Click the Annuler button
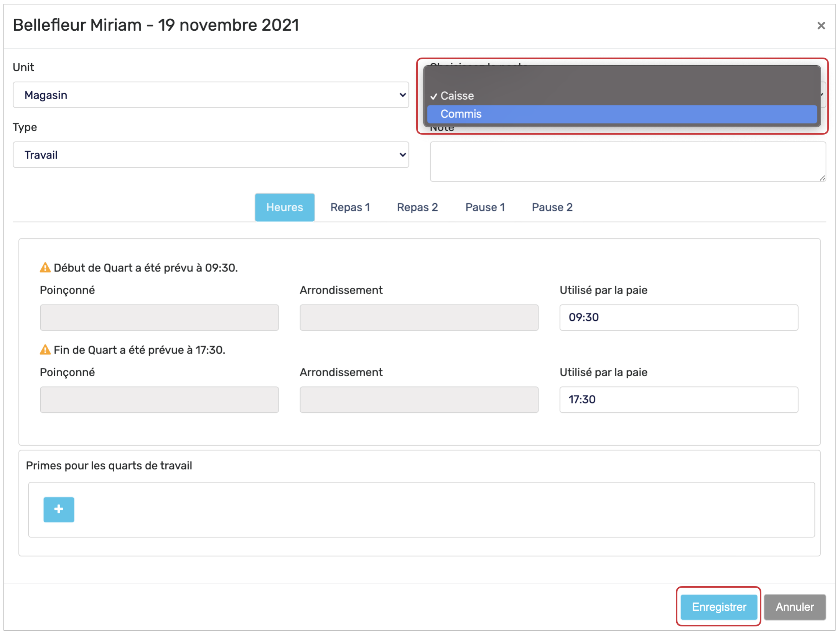The image size is (840, 636). pyautogui.click(x=794, y=606)
